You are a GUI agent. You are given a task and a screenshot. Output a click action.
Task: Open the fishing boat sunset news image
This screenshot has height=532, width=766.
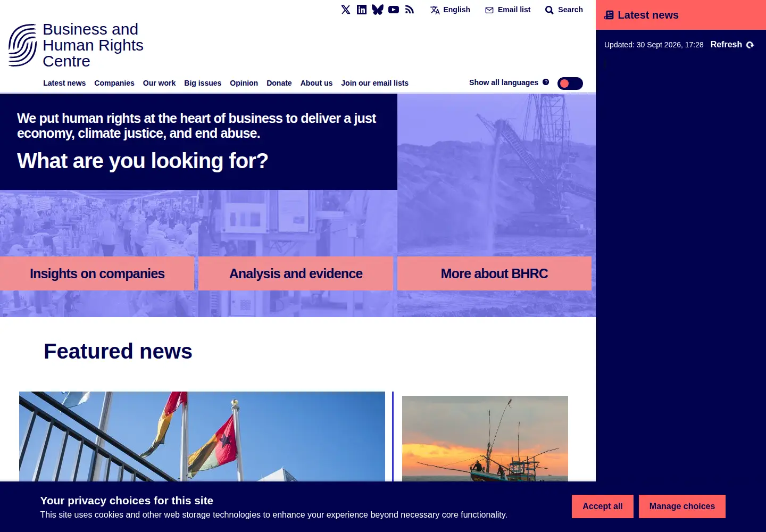click(x=485, y=439)
